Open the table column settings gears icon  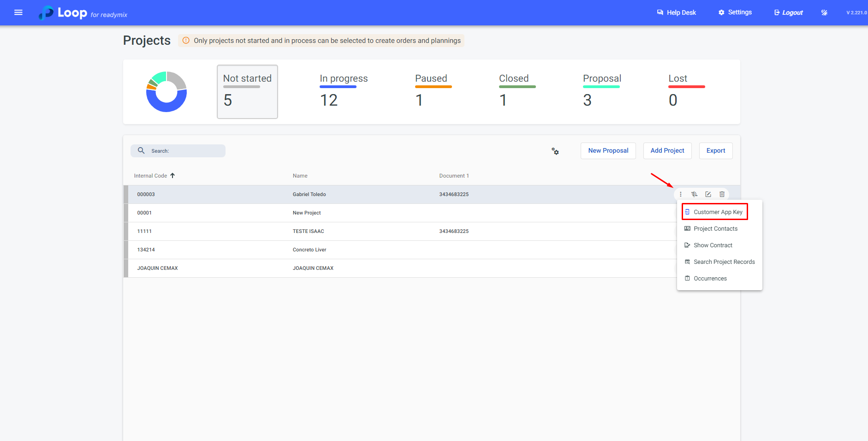tap(555, 151)
